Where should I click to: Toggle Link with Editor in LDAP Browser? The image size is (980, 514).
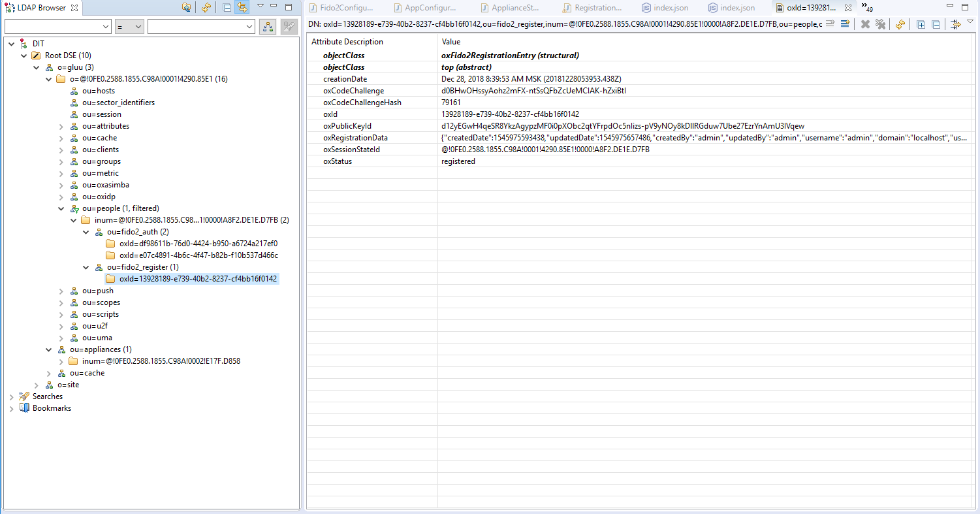coord(242,8)
